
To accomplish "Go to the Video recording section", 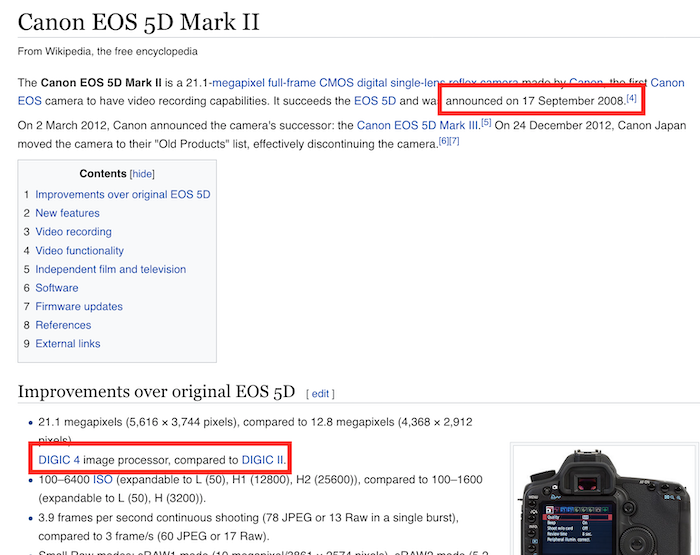I will (73, 232).
